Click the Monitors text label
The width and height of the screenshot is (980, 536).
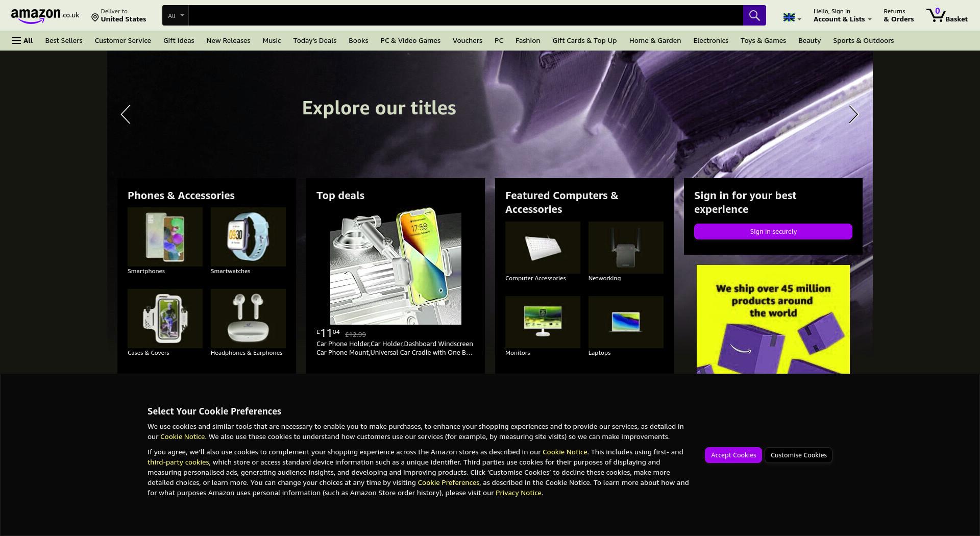pyautogui.click(x=518, y=353)
